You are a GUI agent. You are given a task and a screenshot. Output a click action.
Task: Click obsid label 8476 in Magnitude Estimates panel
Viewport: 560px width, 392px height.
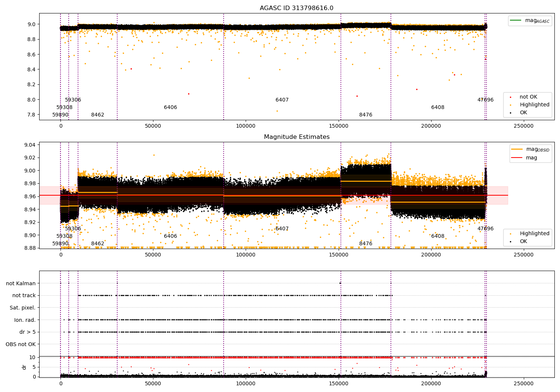pos(366,244)
